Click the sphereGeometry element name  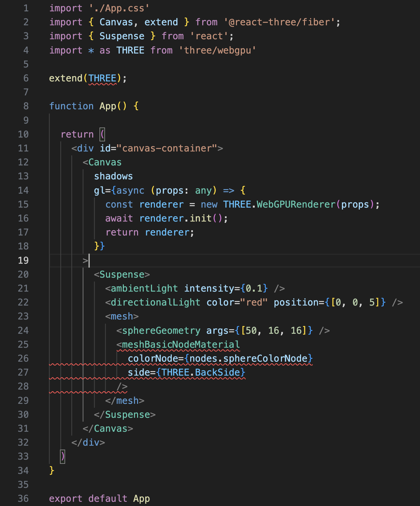pyautogui.click(x=161, y=331)
